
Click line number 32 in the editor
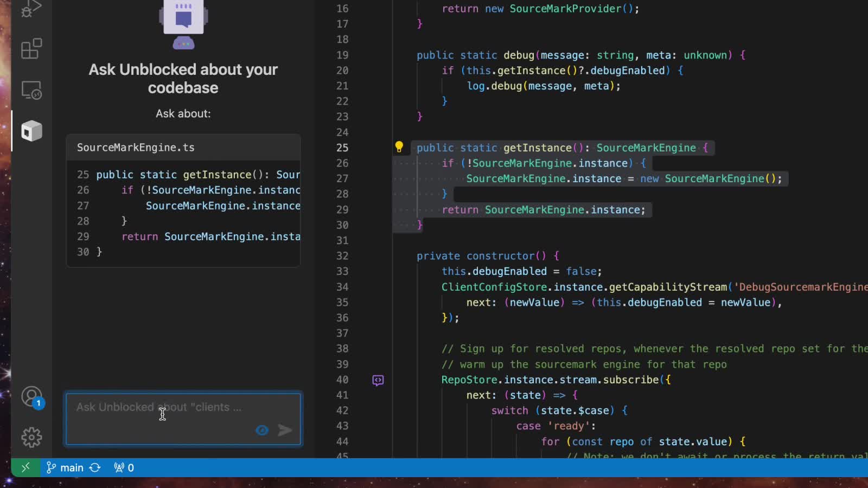coord(342,256)
